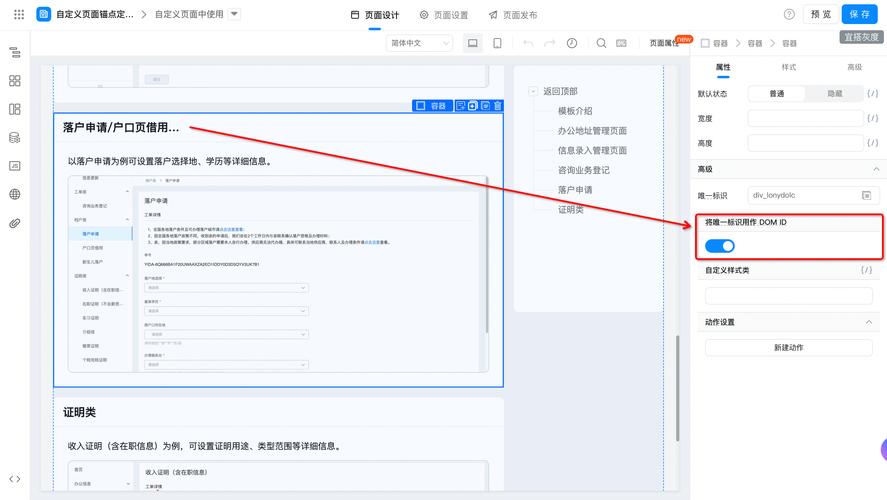Bind variable for 自定义样式类
The height and width of the screenshot is (500, 887).
[867, 270]
